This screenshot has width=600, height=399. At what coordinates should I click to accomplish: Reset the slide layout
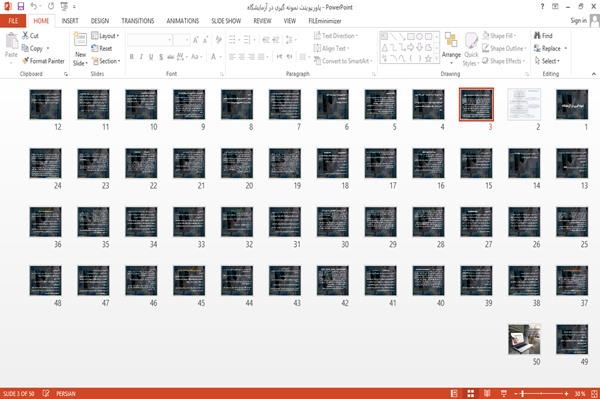(102, 48)
